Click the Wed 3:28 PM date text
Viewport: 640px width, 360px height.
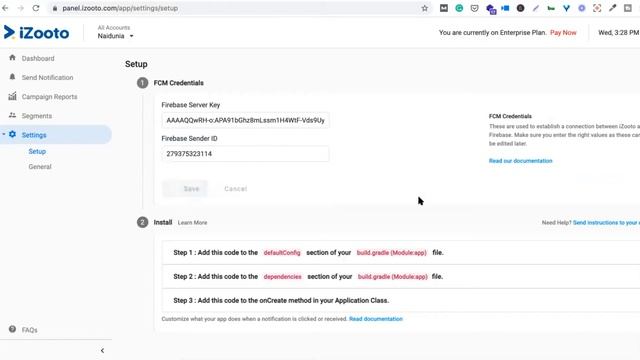619,33
